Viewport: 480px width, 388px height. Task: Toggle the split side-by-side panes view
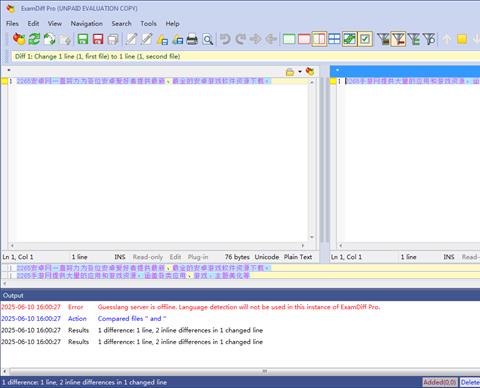point(319,39)
